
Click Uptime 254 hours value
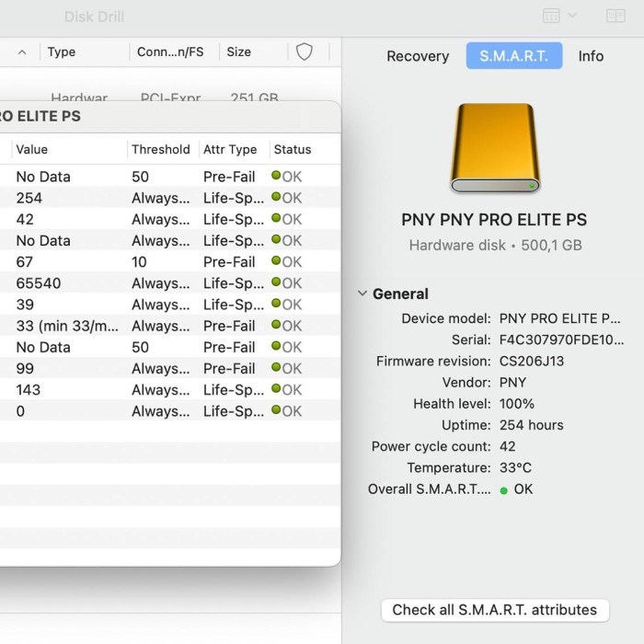(531, 425)
